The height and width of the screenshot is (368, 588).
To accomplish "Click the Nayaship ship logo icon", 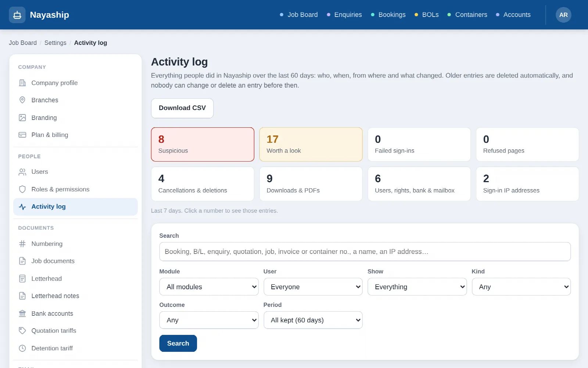I will (17, 15).
